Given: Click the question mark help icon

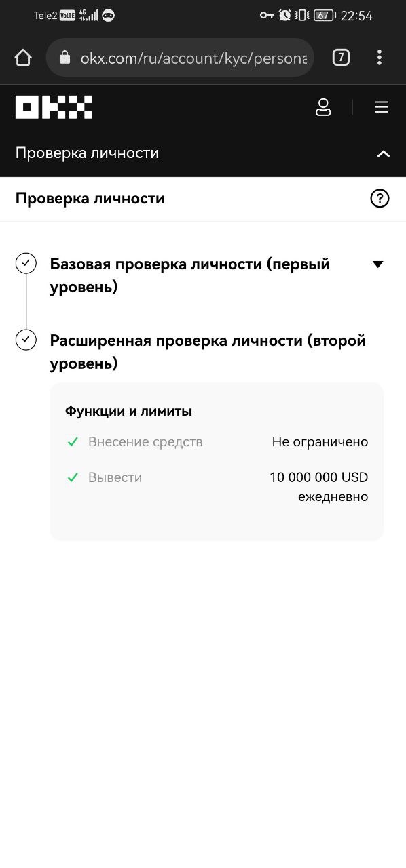Looking at the screenshot, I should point(380,199).
